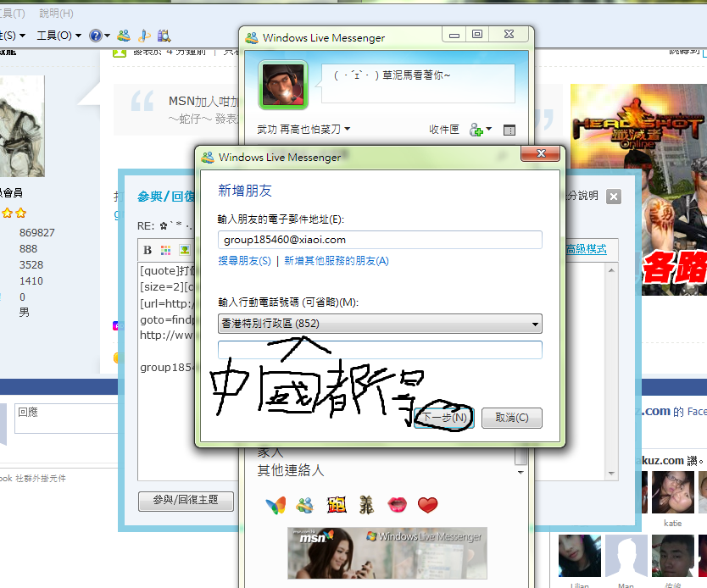Open the help icon dropdown arrow
This screenshot has width=707, height=588.
(x=108, y=36)
